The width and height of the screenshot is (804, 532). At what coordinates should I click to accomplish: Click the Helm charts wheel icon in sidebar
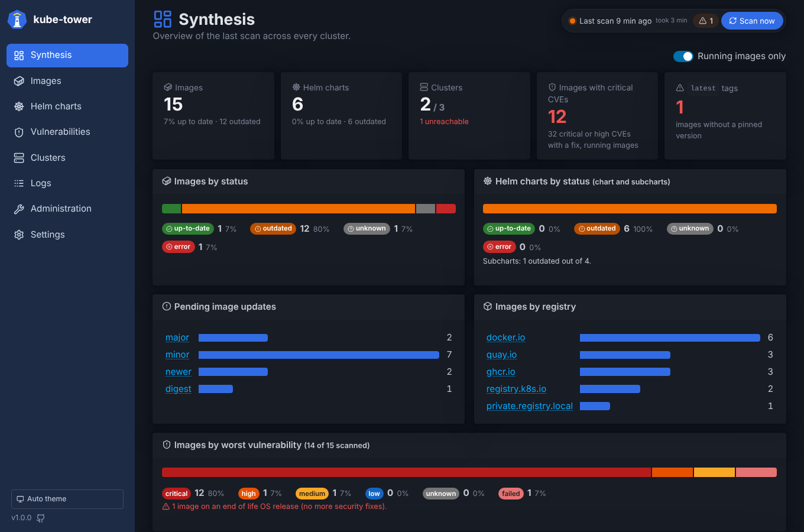click(19, 106)
